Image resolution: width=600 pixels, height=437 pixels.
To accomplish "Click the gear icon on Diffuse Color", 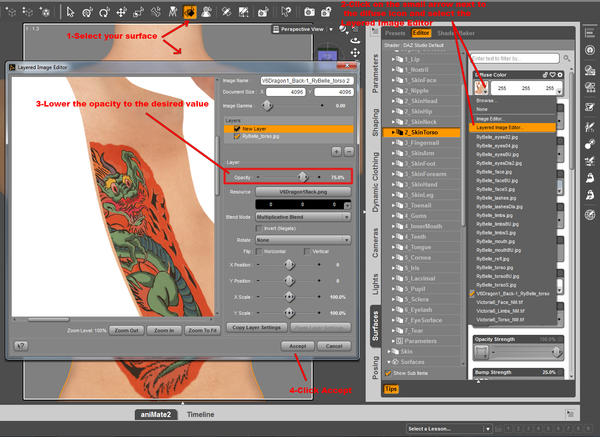I will tap(559, 75).
